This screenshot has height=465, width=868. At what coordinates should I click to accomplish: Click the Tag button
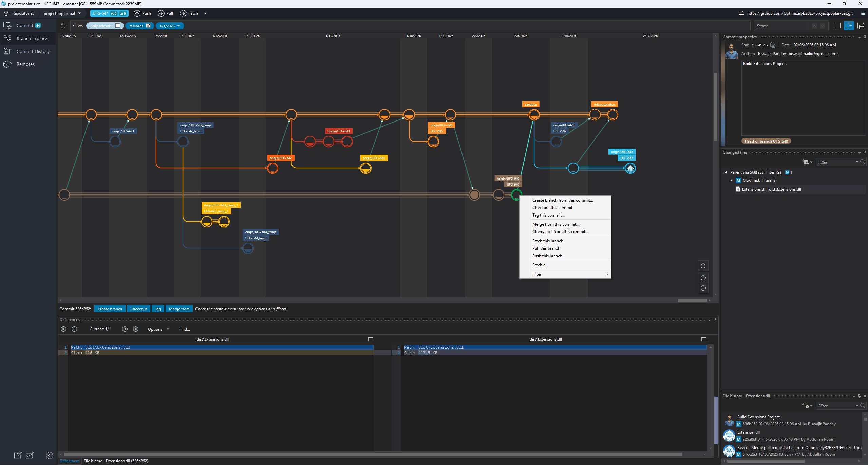coord(158,309)
